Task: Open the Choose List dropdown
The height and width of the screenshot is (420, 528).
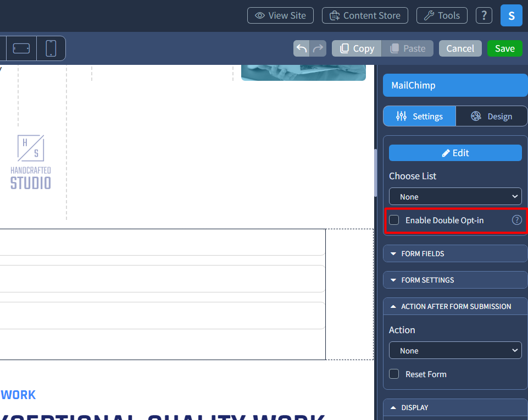Action: (x=455, y=197)
